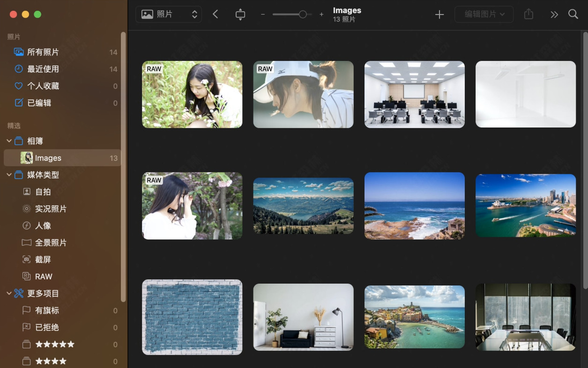Viewport: 588px width, 368px height.
Task: Open the 照片 source dropdown
Action: point(169,14)
